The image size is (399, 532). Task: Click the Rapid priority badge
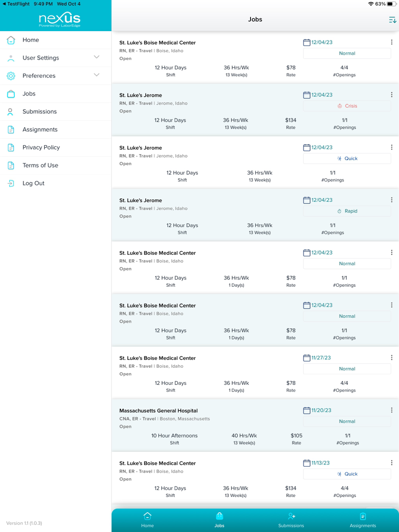[347, 211]
